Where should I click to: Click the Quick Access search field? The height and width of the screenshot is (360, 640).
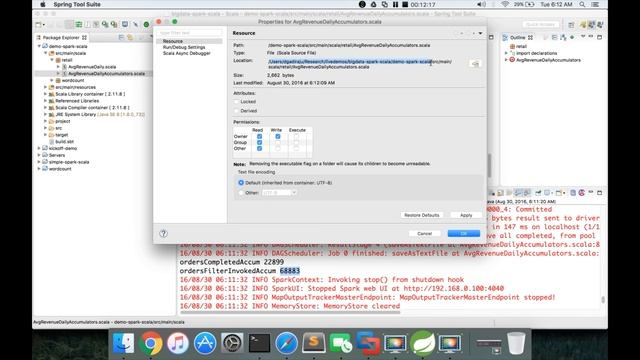coord(540,24)
